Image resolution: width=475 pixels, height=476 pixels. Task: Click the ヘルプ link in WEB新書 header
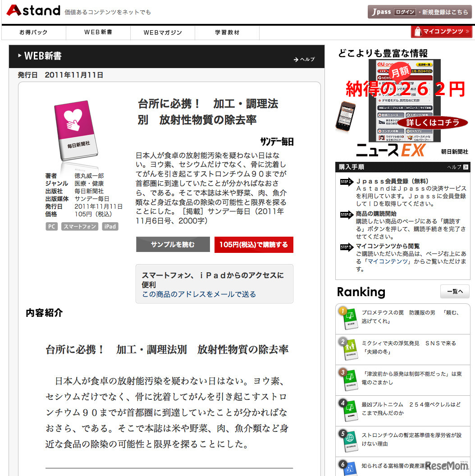pos(304,59)
